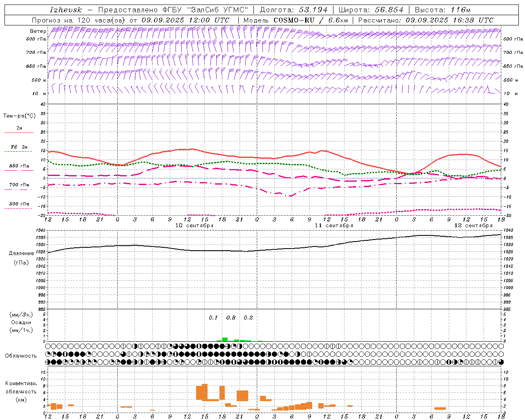This screenshot has width=525, height=420.
Task: Select the "12 сентября" date label
Action: 473,226
